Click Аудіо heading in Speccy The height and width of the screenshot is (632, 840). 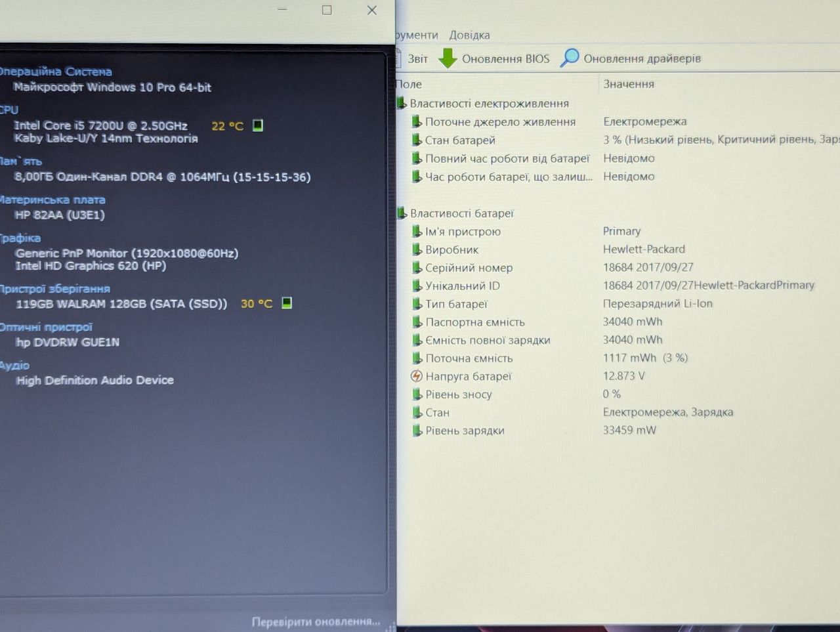(14, 365)
